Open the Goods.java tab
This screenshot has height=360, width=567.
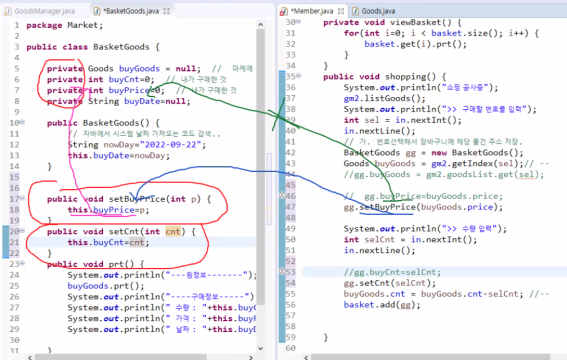pos(378,11)
